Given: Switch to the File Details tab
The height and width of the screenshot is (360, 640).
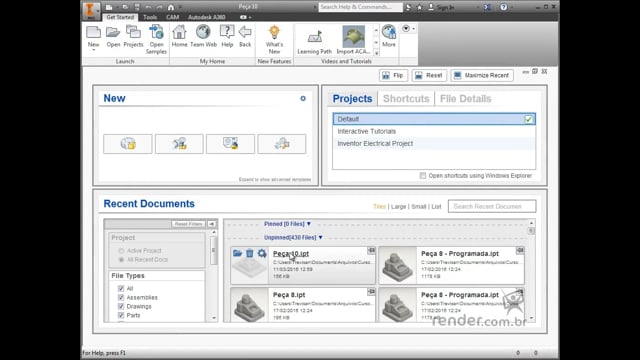Looking at the screenshot, I should [466, 99].
